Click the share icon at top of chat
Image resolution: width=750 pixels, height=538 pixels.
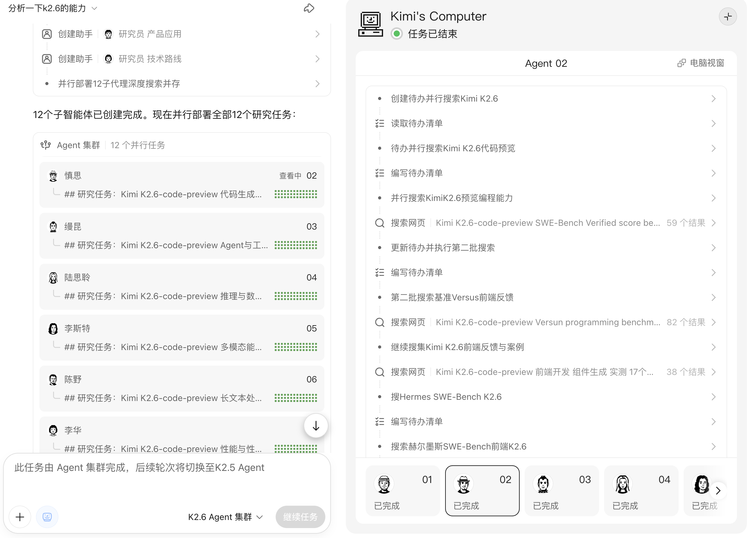(309, 8)
